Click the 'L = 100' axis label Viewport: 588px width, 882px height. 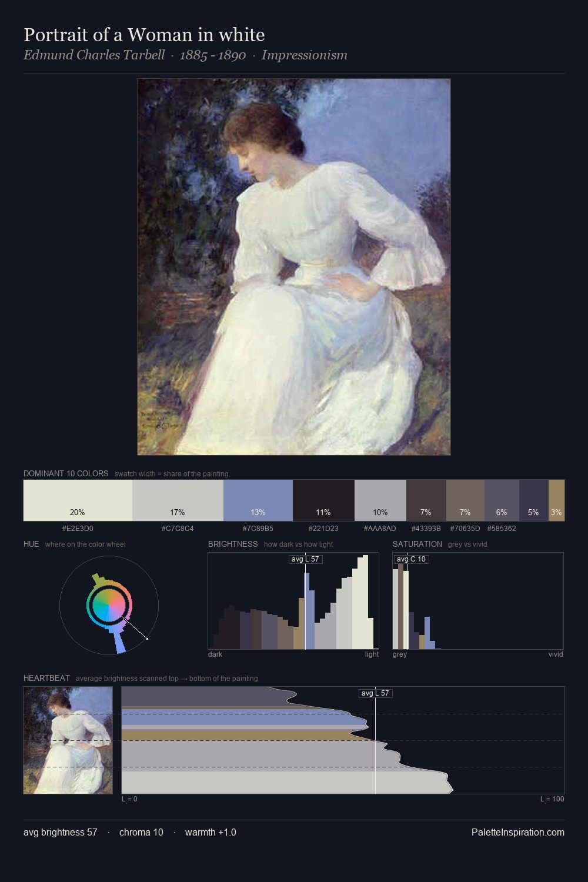(x=552, y=799)
